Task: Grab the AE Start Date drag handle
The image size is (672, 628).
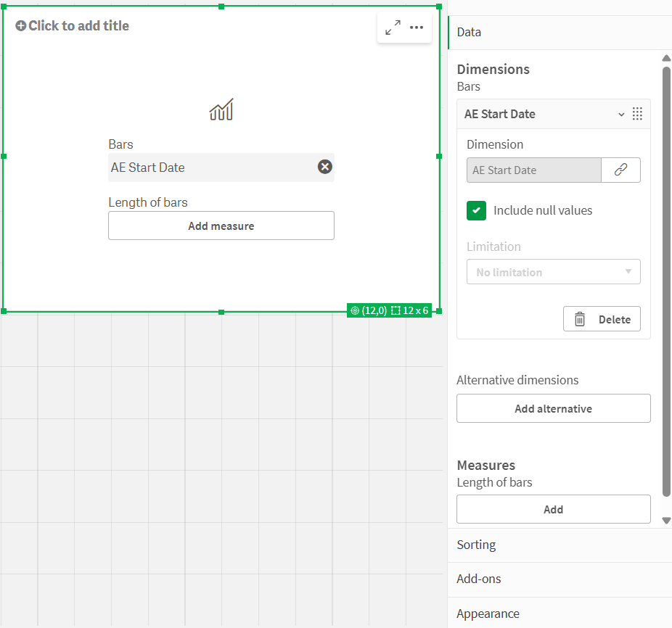Action: [x=637, y=114]
